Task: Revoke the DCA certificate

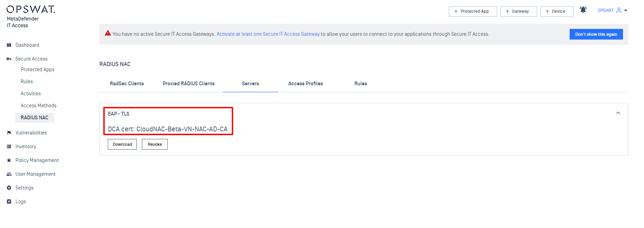Action: click(x=155, y=144)
